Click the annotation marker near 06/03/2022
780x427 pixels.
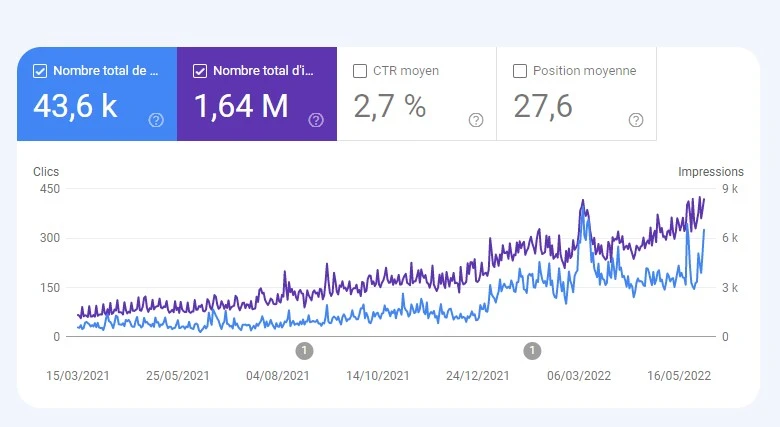click(532, 350)
